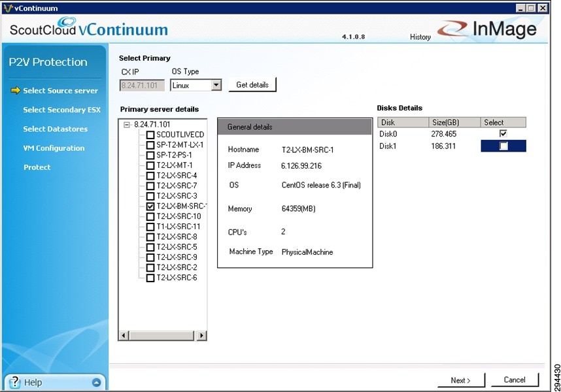Open the History link
The image size is (561, 392).
coord(420,37)
